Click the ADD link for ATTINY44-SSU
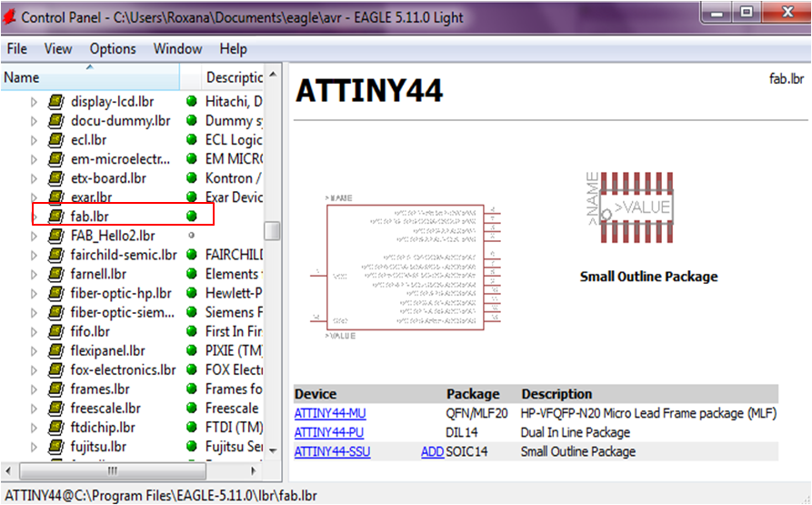The height and width of the screenshot is (505, 812). (x=432, y=451)
